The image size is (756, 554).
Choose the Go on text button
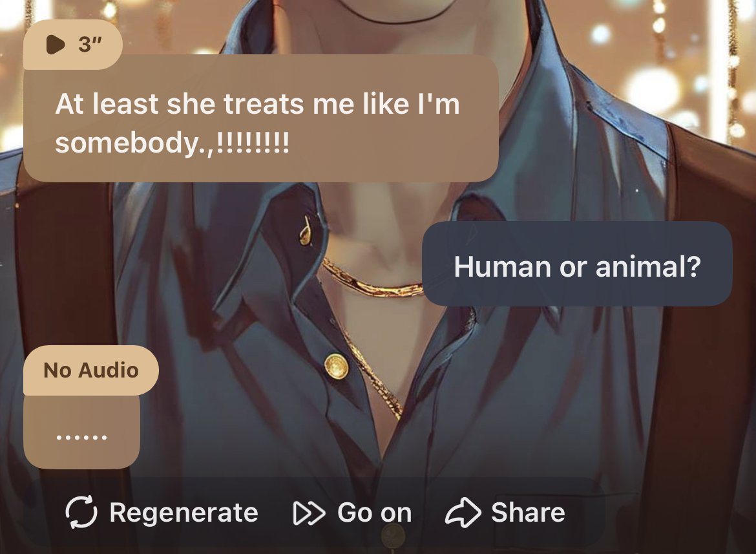(375, 512)
